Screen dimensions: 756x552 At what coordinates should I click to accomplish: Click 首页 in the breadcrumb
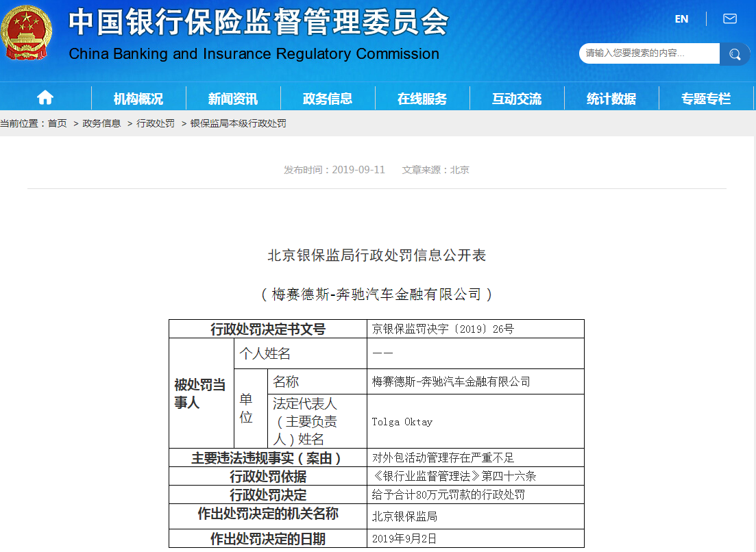coord(58,123)
